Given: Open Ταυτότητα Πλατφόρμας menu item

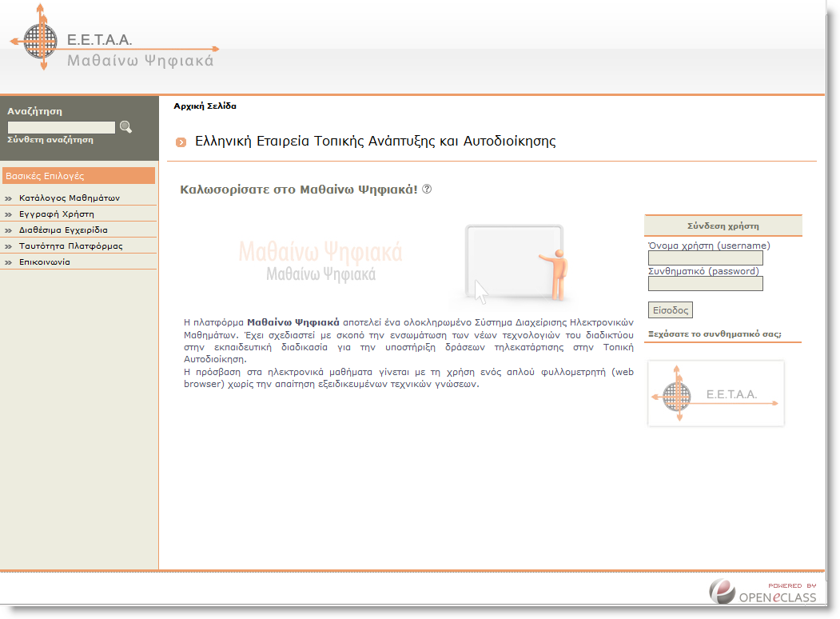Looking at the screenshot, I should [70, 246].
